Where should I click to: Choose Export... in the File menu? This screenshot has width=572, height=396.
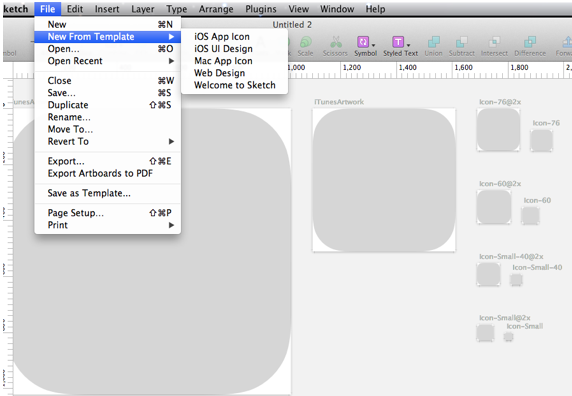(108, 161)
